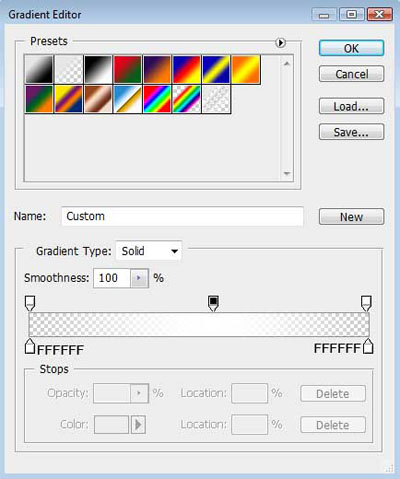Select the black-to-white gradient preset

(98, 69)
